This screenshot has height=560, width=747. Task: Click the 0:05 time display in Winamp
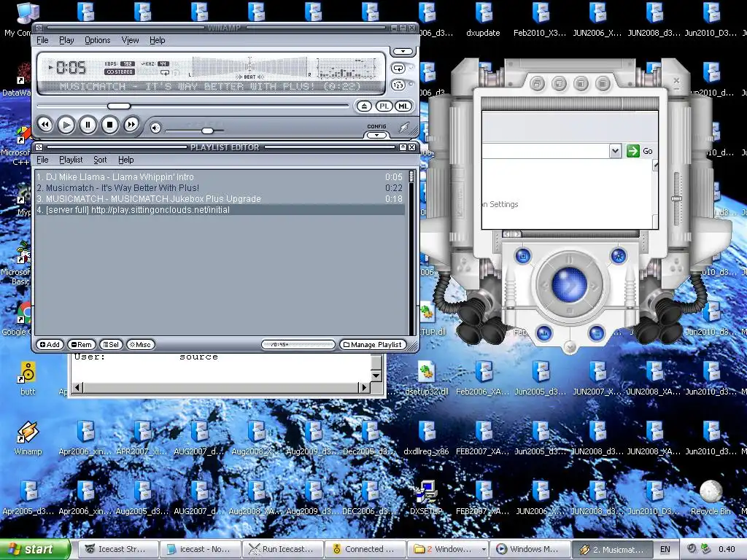coord(71,68)
